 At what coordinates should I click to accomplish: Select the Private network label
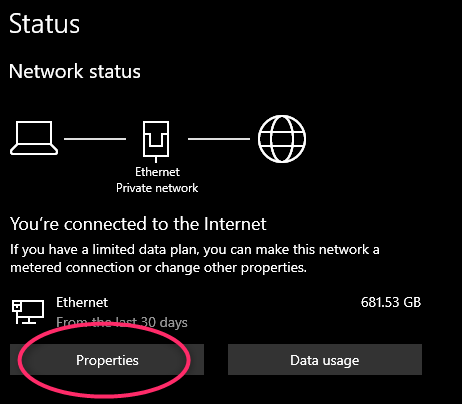(x=157, y=188)
